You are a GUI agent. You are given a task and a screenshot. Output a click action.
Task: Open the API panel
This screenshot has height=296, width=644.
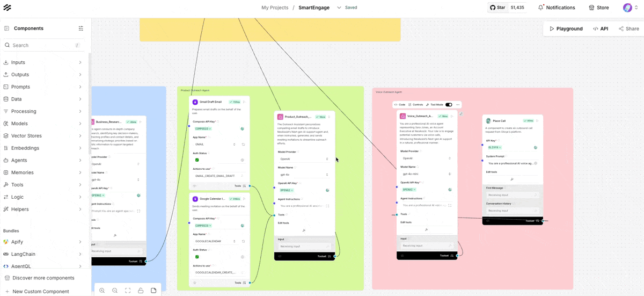(x=601, y=29)
